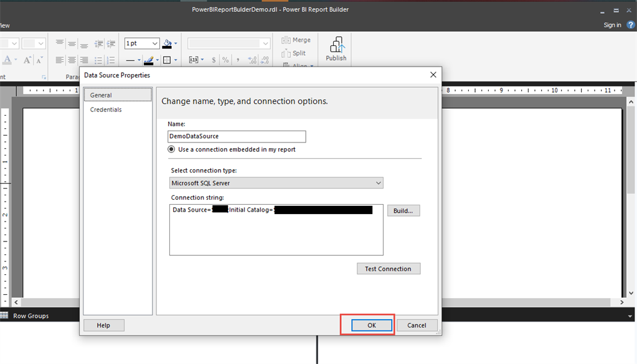The height and width of the screenshot is (364, 637).
Task: Open the border color picker
Action: pos(150,60)
